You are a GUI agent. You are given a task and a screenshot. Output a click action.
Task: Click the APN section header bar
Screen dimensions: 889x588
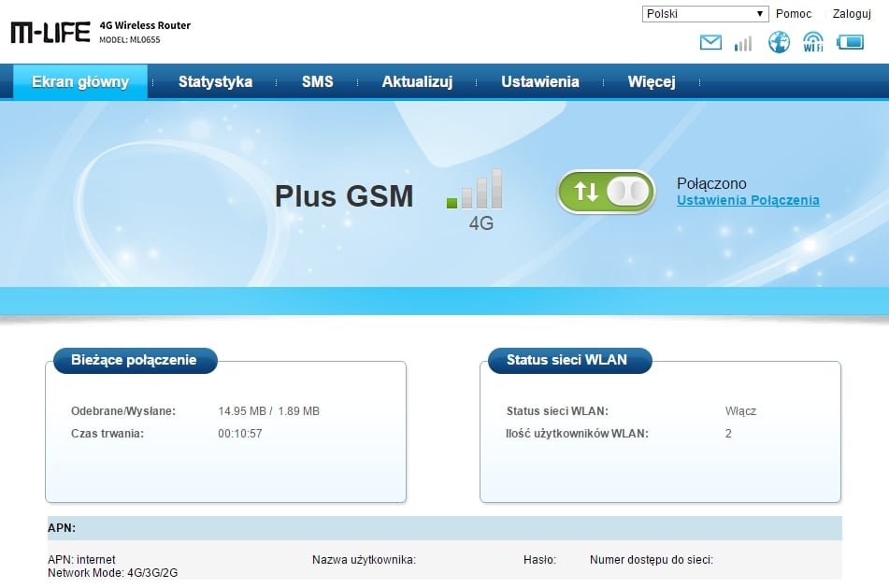tap(445, 528)
